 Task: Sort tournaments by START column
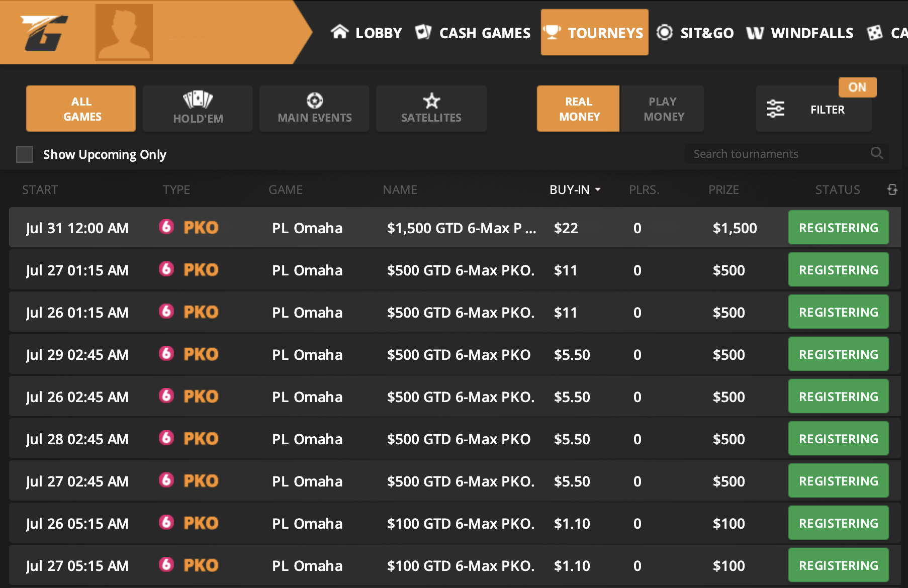tap(40, 189)
